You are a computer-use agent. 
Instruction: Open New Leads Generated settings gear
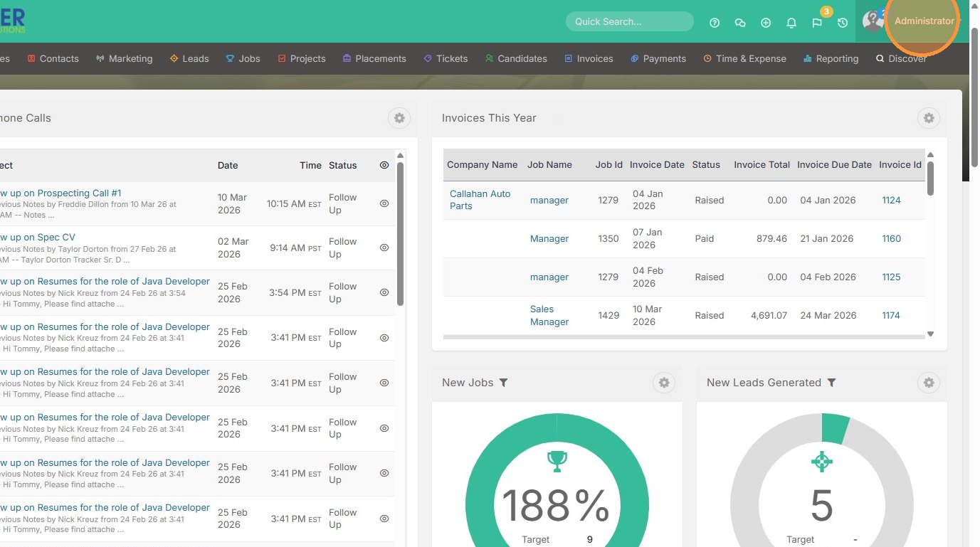[928, 383]
